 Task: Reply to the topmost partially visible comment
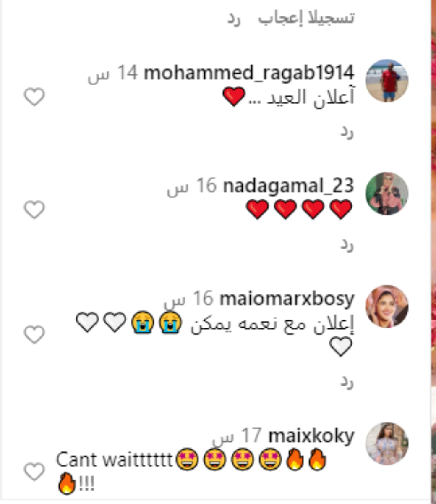tap(234, 18)
